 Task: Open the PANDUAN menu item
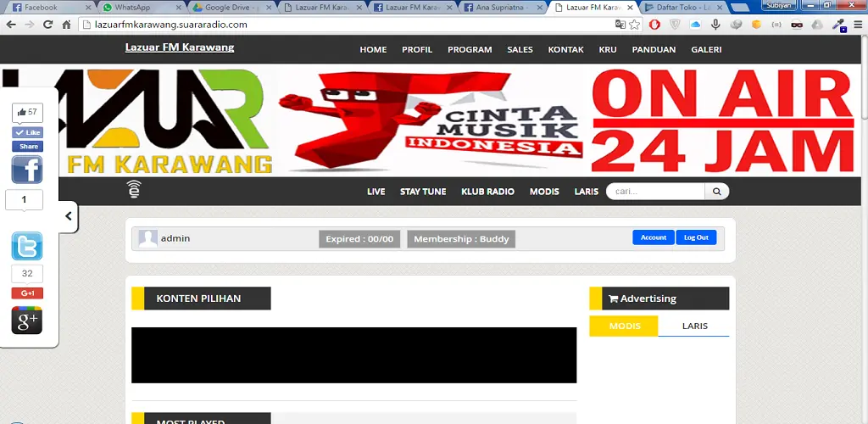click(x=654, y=49)
